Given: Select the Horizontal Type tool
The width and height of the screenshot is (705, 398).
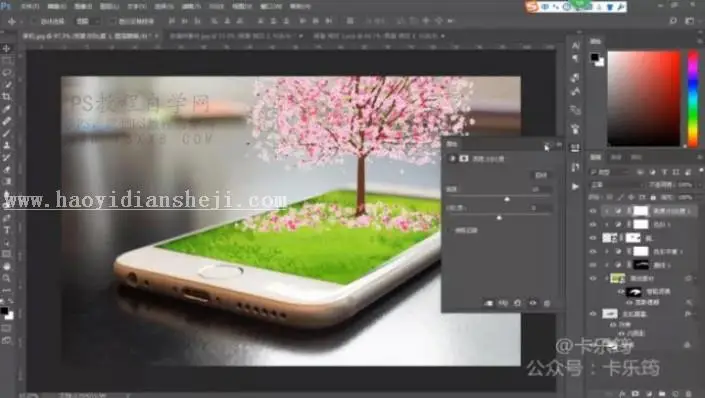Looking at the screenshot, I should 7,230.
